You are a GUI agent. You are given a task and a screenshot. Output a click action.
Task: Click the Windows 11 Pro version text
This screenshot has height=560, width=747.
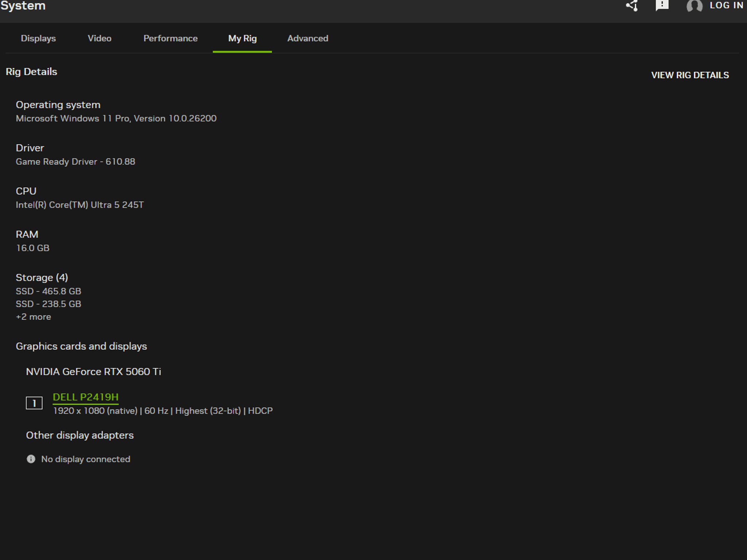pyautogui.click(x=116, y=118)
